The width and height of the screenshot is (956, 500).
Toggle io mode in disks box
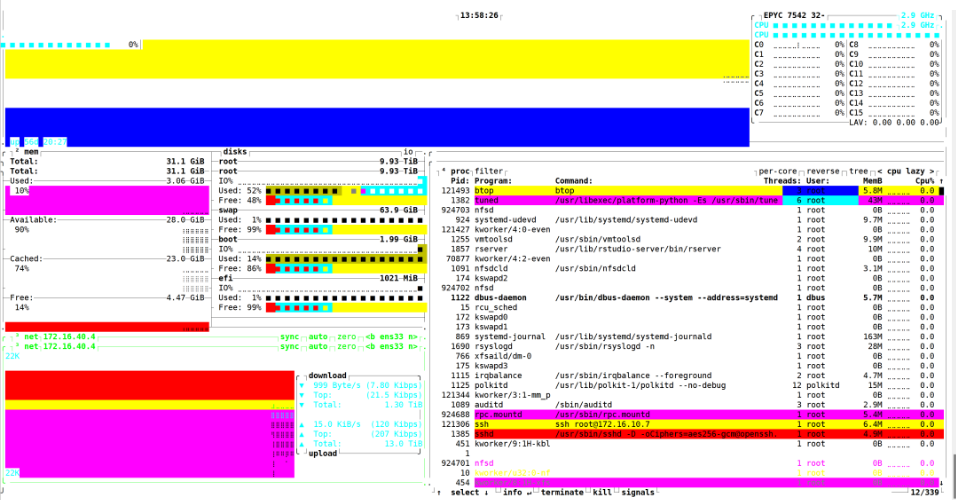pos(408,152)
